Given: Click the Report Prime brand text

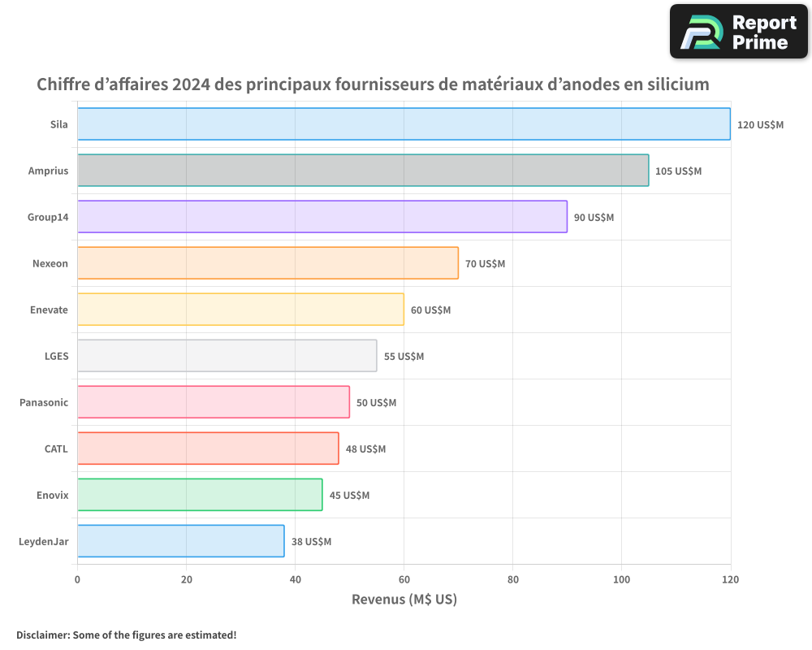Looking at the screenshot, I should click(x=763, y=32).
